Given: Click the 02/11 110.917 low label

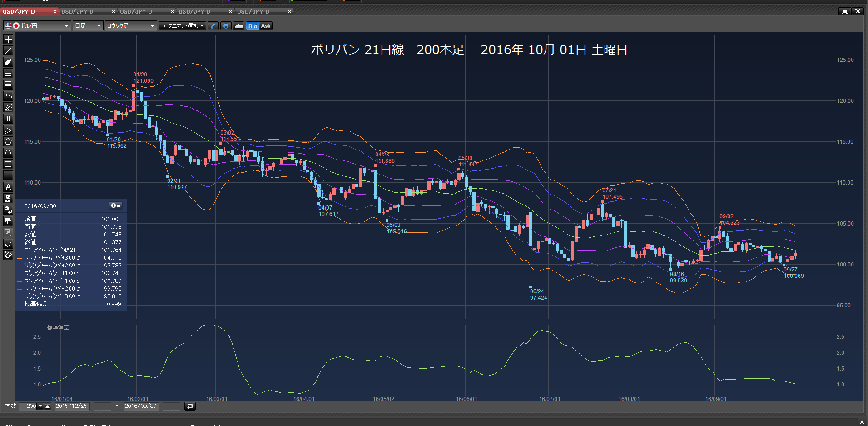Looking at the screenshot, I should 177,184.
